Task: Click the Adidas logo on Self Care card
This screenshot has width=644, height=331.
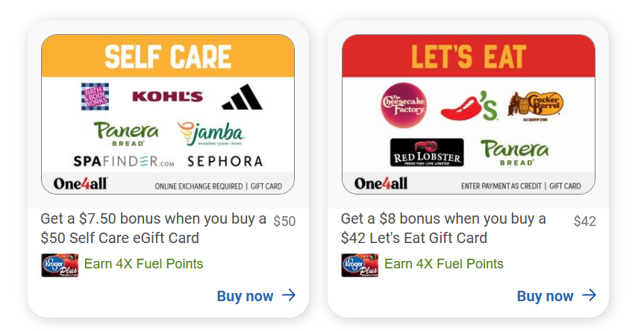Action: coord(242,97)
